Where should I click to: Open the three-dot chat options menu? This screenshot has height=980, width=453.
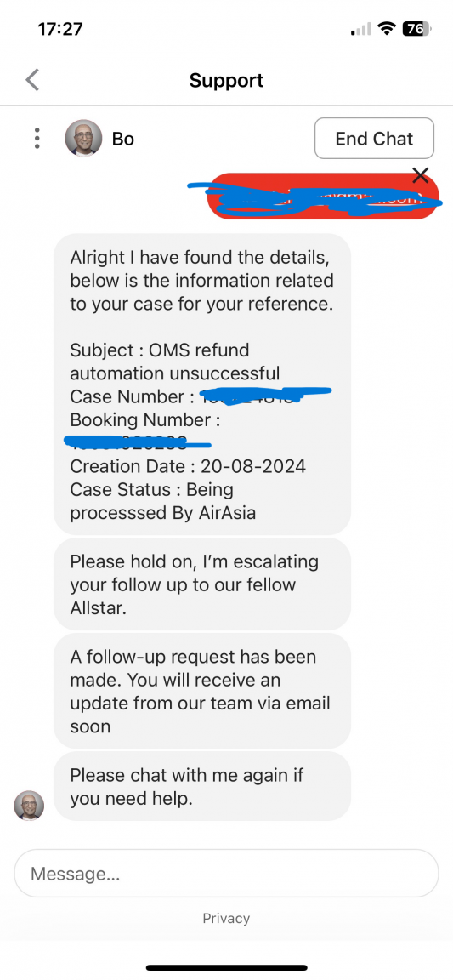(x=37, y=138)
